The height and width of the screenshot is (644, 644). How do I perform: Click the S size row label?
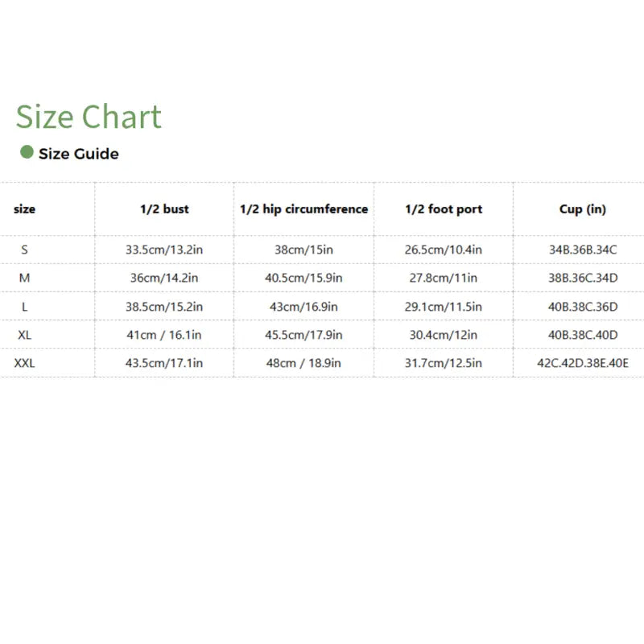[x=25, y=250]
